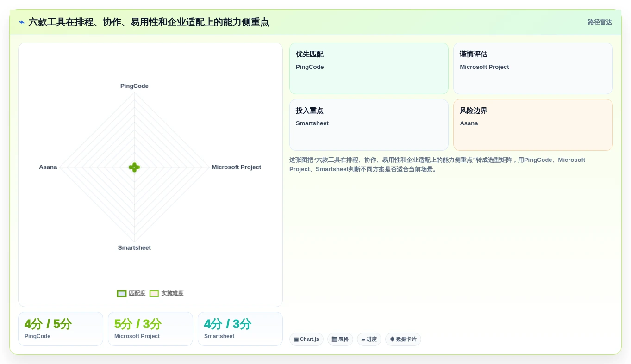The width and height of the screenshot is (631, 364).
Task: Click Smartsheet label under the 4分 / 3分 score
Action: click(x=219, y=337)
